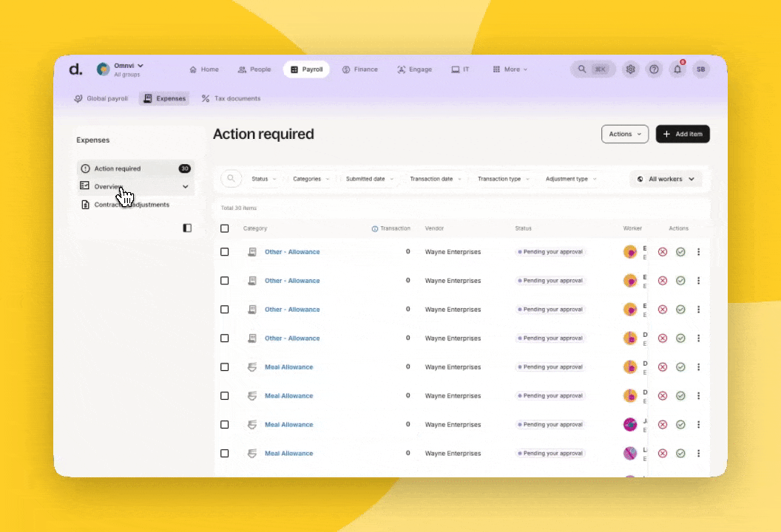
Task: Open the second Other - Allowance link
Action: tap(292, 281)
